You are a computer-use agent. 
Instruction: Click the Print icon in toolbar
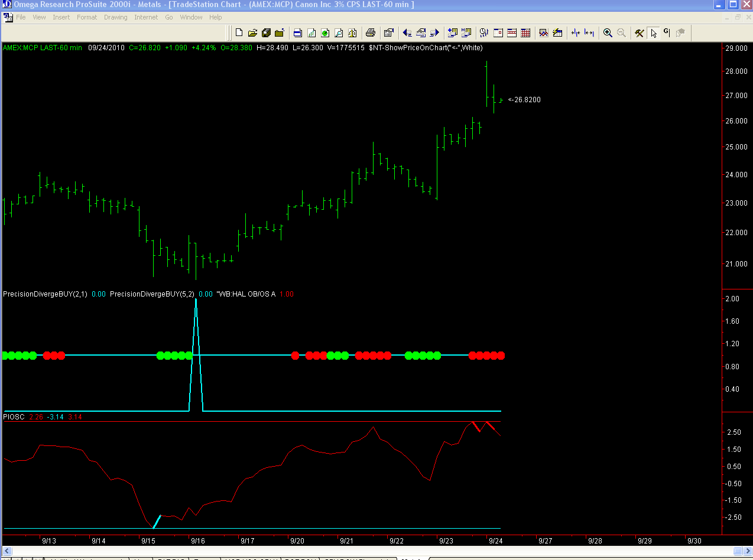tap(371, 33)
